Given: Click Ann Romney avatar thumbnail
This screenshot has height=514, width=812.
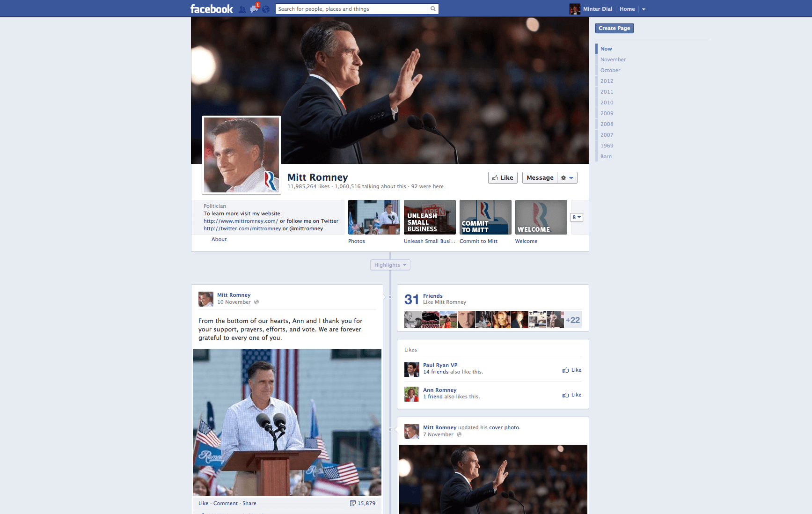Looking at the screenshot, I should (412, 394).
